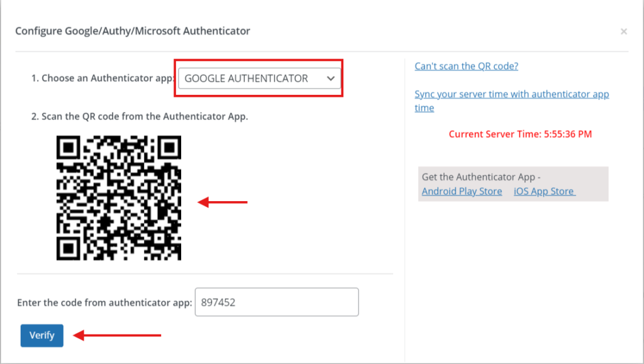Open the Google Authenticator dropdown
Screen dimensions: 644x364
[x=258, y=79]
